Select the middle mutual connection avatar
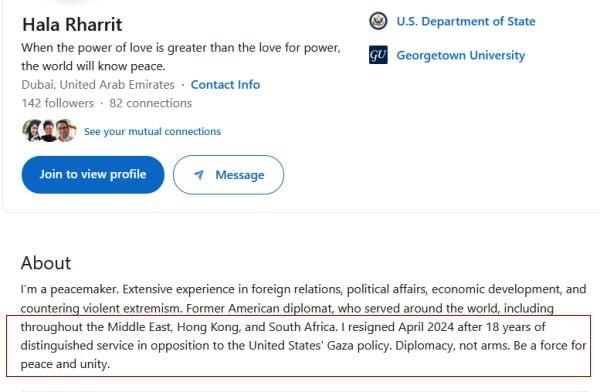The image size is (600, 392). point(49,131)
